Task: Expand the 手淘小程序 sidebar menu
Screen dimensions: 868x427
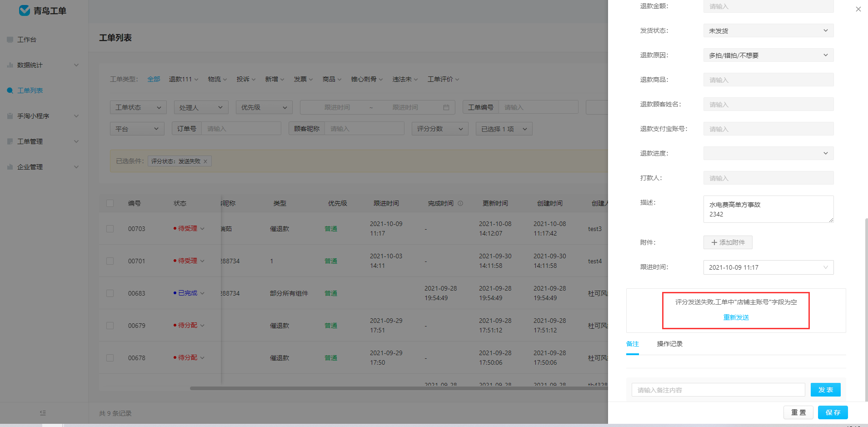Action: pos(44,116)
